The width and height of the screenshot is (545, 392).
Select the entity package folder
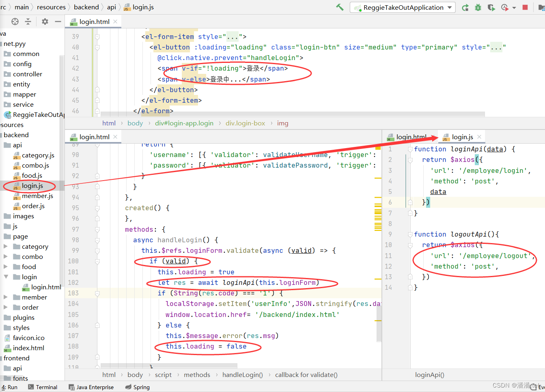17,84
